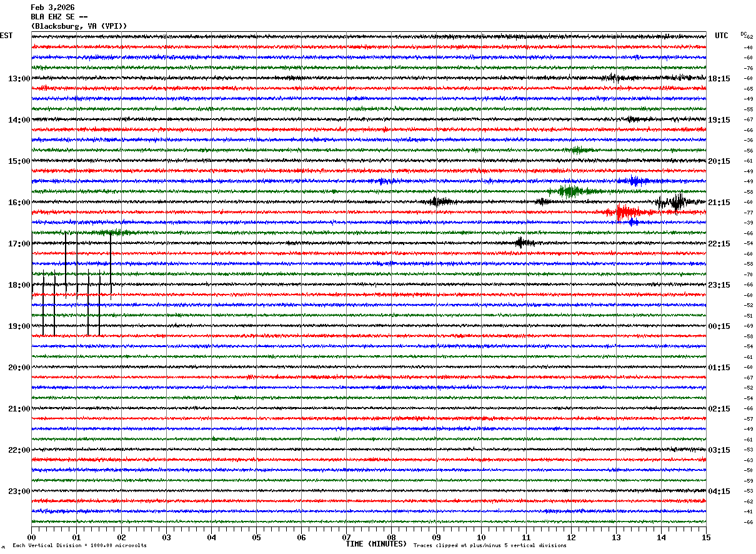Screen dimensions: 756x554
Task: Click the 20:15 UTC time label
Action: [719, 161]
